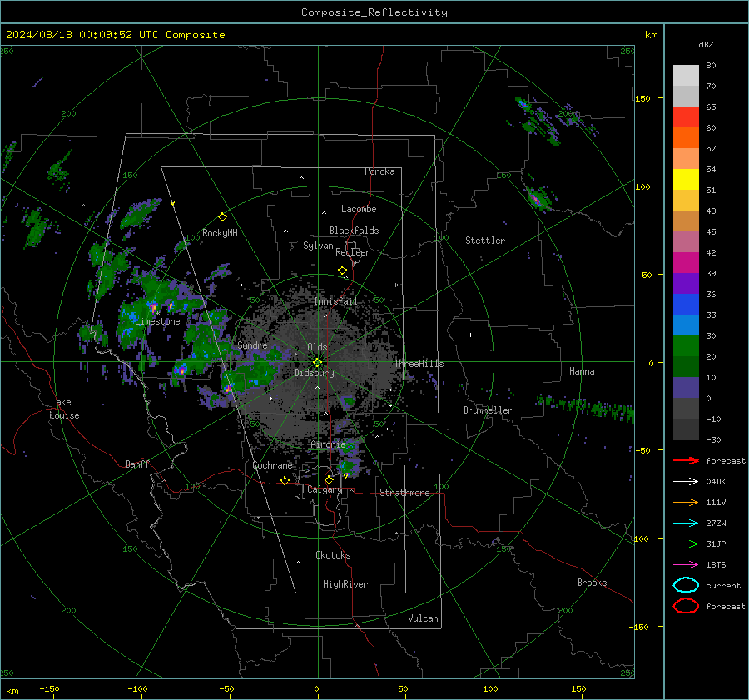
Task: Click the 'Blackfalds' label
Action: [x=354, y=231]
